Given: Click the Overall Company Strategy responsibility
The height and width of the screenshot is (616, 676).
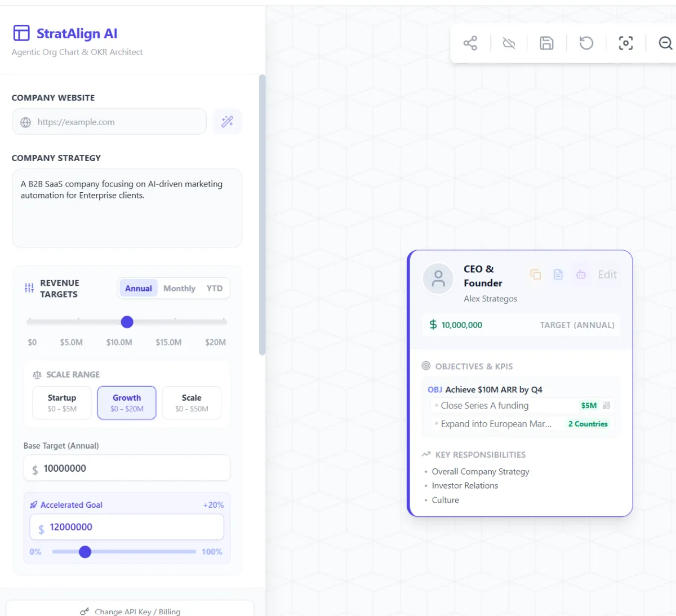Looking at the screenshot, I should point(481,471).
